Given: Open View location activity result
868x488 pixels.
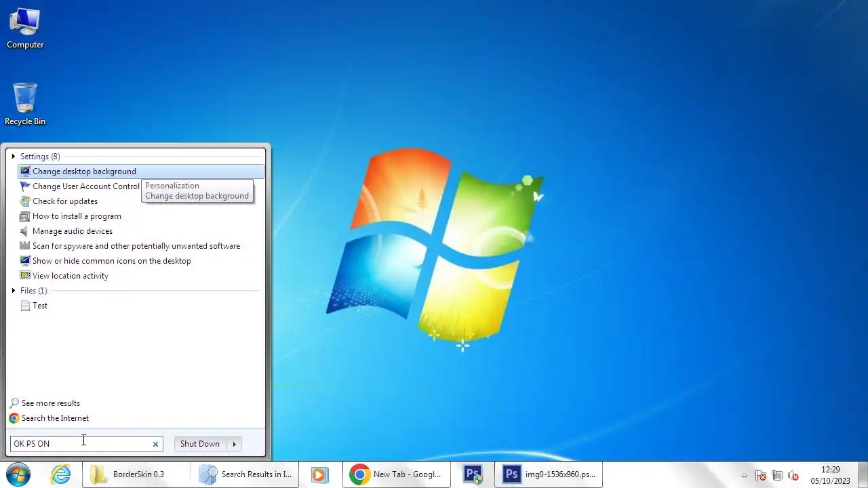Looking at the screenshot, I should (141, 276).
